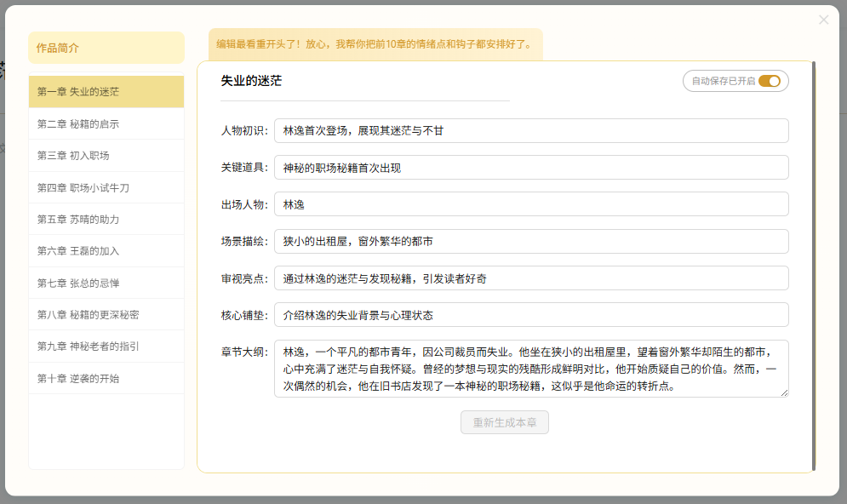Select 第五章 苏晴的助力 chapter

pos(106,220)
